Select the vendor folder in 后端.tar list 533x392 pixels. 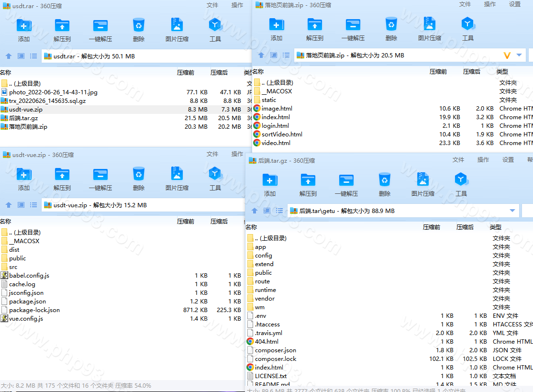[265, 299]
